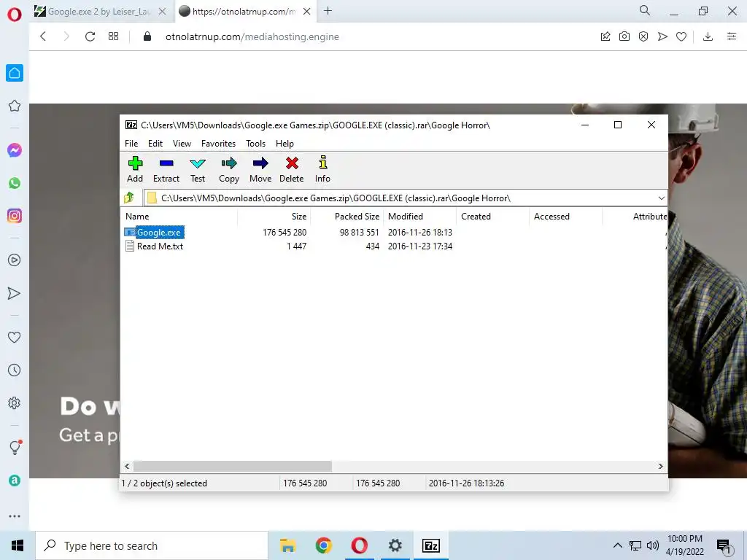Select the Google.exe file row
747x560 pixels.
point(393,233)
